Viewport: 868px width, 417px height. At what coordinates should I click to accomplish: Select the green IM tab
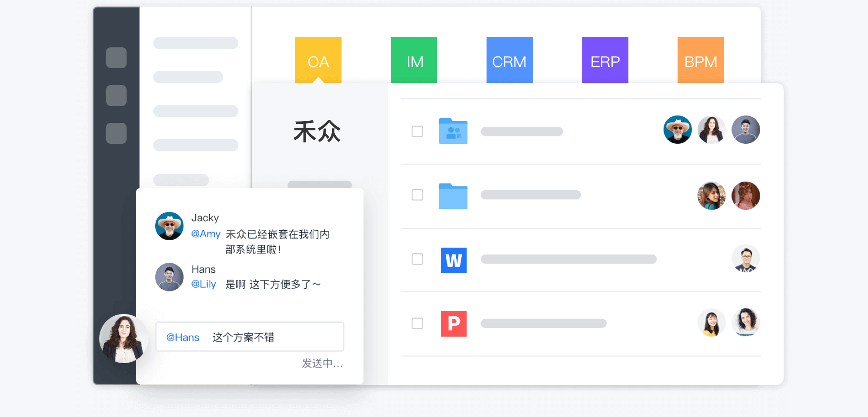click(x=414, y=60)
